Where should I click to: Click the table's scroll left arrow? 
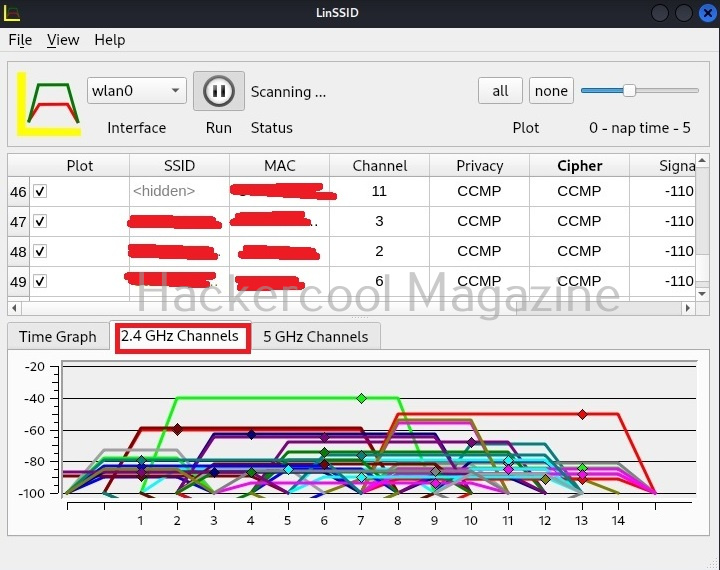[x=14, y=308]
